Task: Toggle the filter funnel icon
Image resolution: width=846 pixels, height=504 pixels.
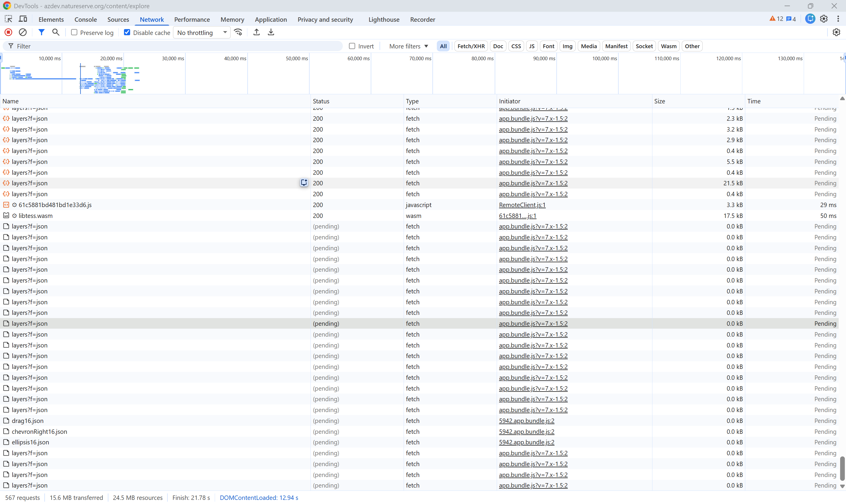Action: pyautogui.click(x=41, y=32)
